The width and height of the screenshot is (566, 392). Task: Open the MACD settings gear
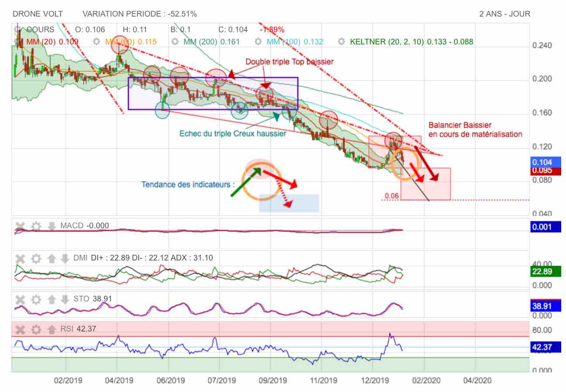[36, 226]
